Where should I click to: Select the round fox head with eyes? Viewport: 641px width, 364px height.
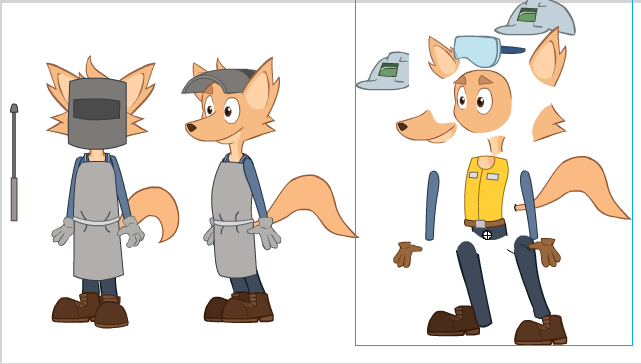(482, 101)
